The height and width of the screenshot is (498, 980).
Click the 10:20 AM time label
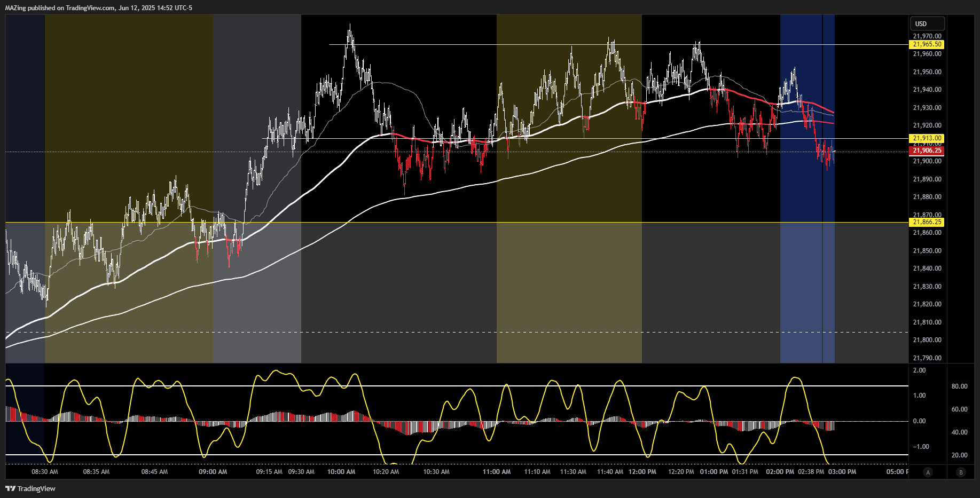tap(386, 472)
